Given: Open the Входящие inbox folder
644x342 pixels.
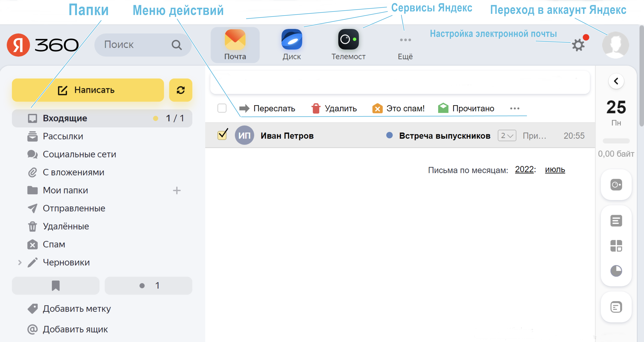Looking at the screenshot, I should click(102, 118).
